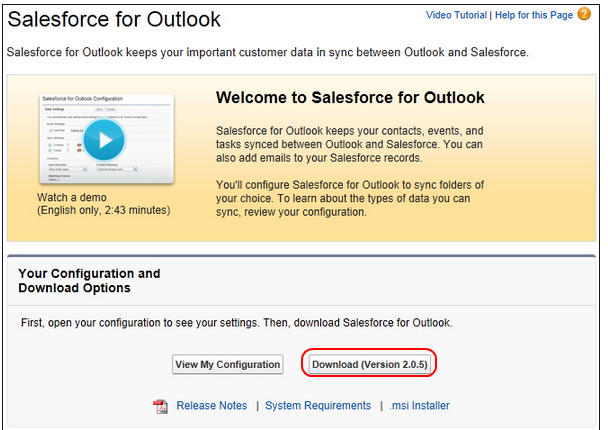Screen dimensions: 608x430
Task: Click 'Your Configuration and Download Options' heading
Action: point(89,281)
